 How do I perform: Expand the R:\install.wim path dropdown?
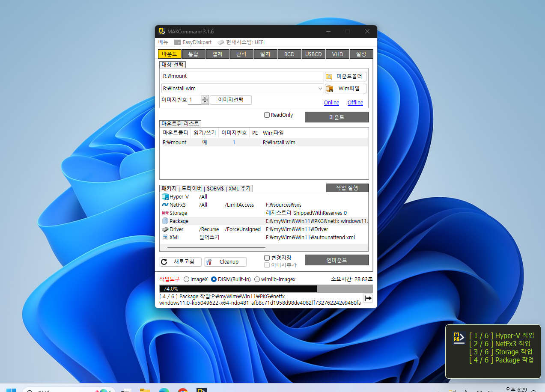coord(320,89)
